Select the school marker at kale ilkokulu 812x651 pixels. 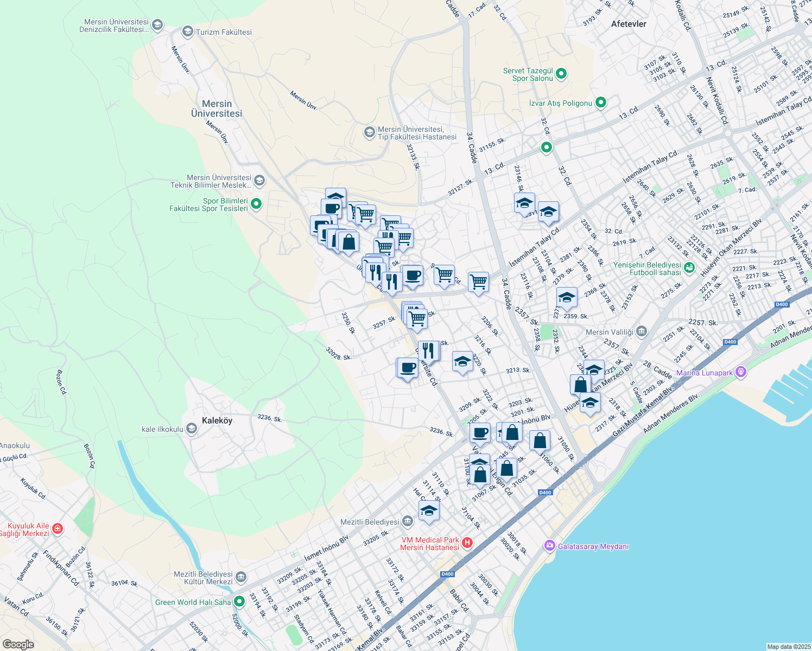click(x=191, y=428)
